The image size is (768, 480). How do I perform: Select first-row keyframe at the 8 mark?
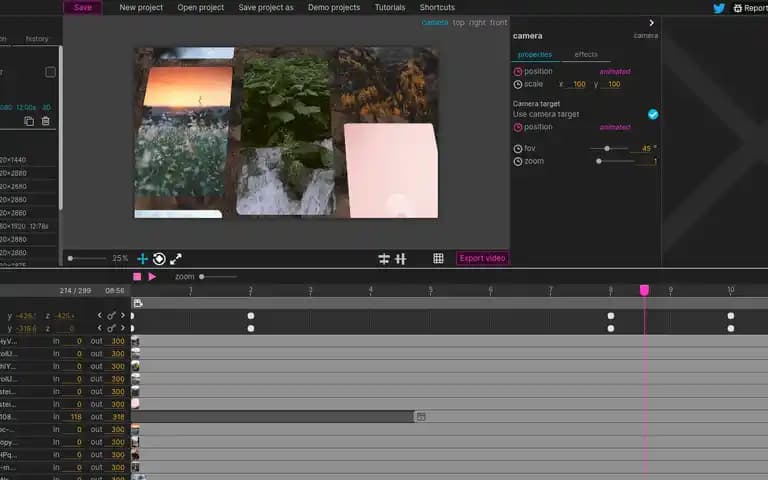click(611, 316)
